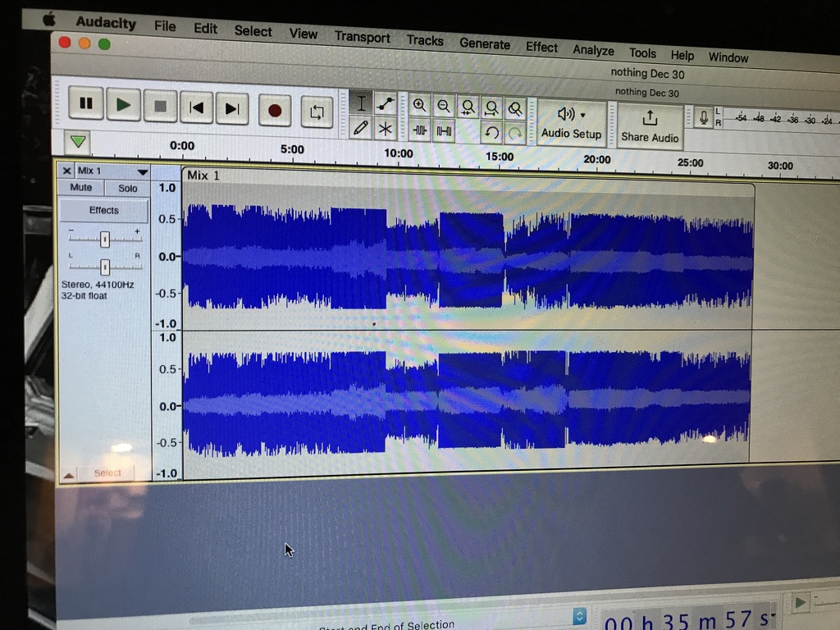Click the Zoom toggle icon

tap(515, 110)
